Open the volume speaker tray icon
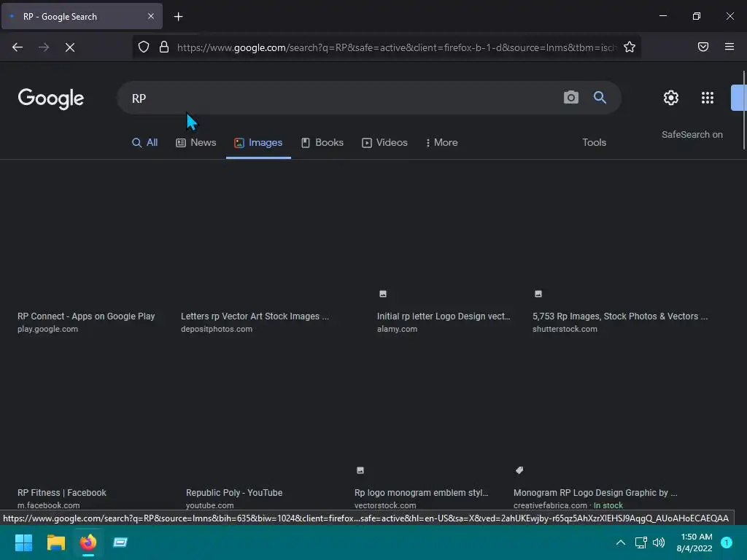747x560 pixels. coord(659,542)
